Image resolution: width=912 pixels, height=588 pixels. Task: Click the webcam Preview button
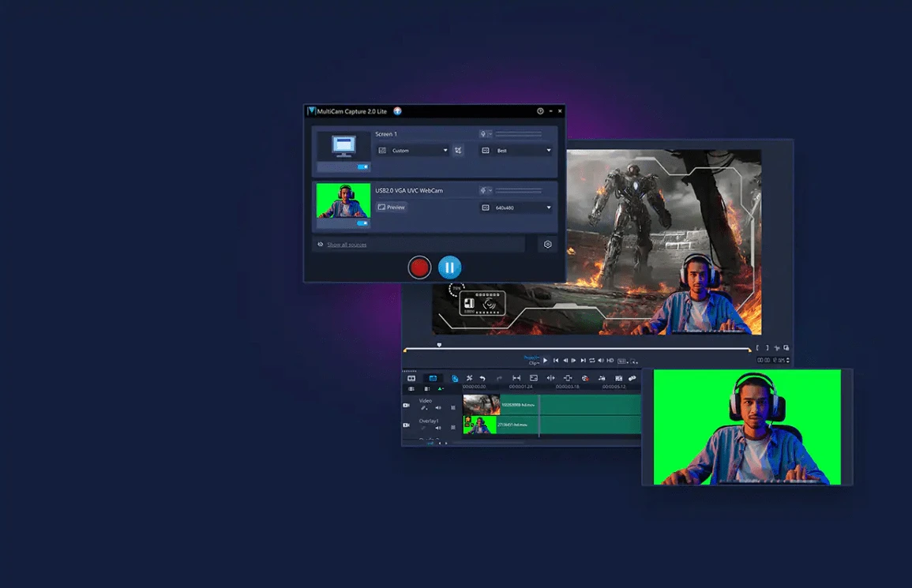point(392,208)
